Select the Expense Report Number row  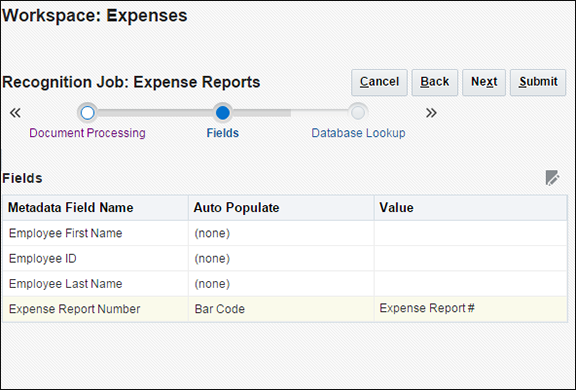pyautogui.click(x=285, y=309)
